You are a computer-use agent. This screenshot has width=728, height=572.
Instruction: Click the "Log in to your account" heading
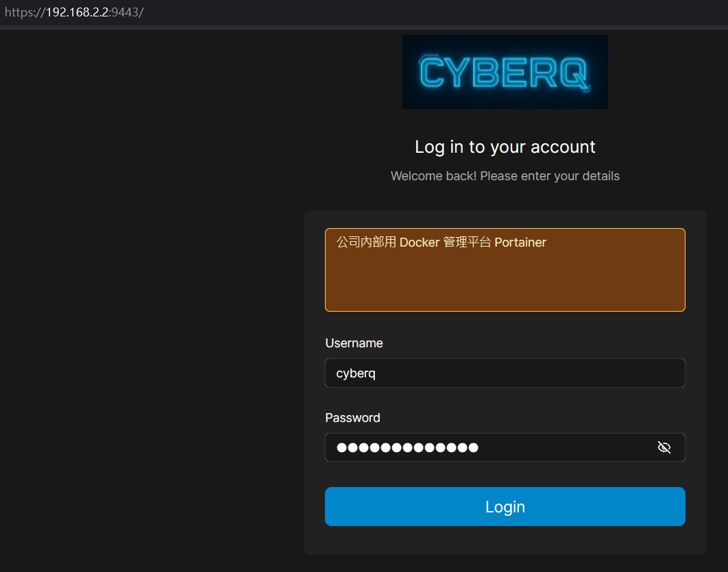coord(505,147)
